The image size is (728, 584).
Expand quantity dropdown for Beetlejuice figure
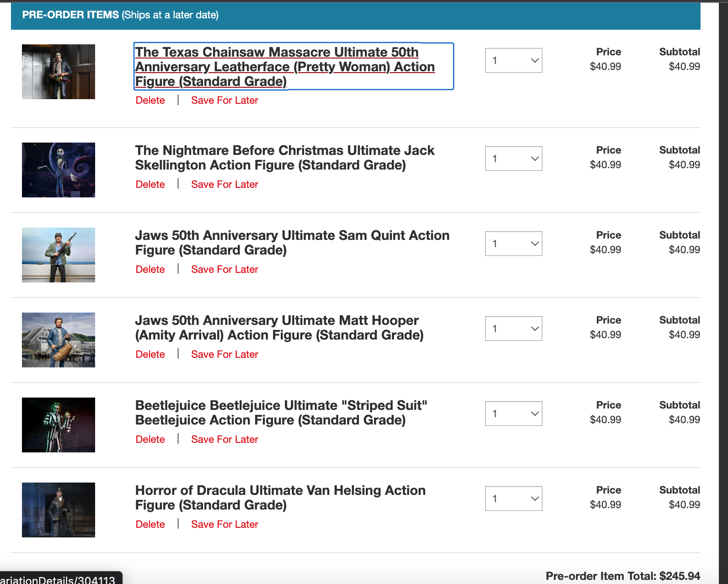point(514,414)
